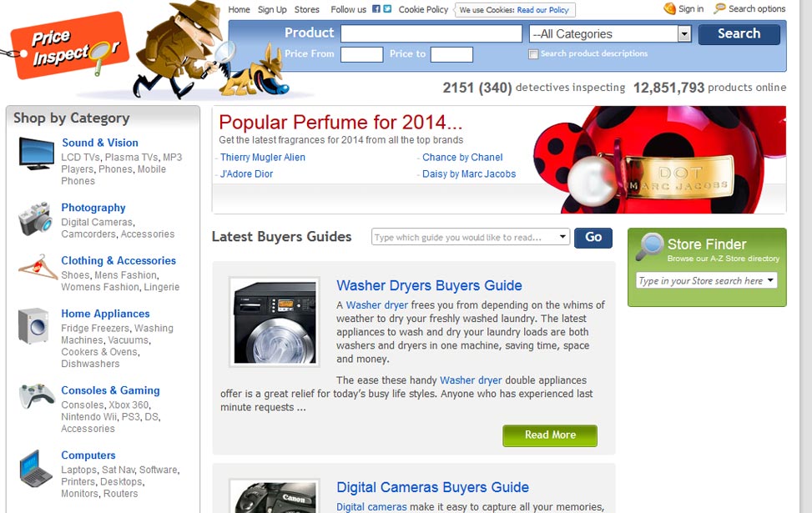Viewport: 812px width, 513px height.
Task: Open Digital Cameras Buyers Guide title
Action: point(433,488)
